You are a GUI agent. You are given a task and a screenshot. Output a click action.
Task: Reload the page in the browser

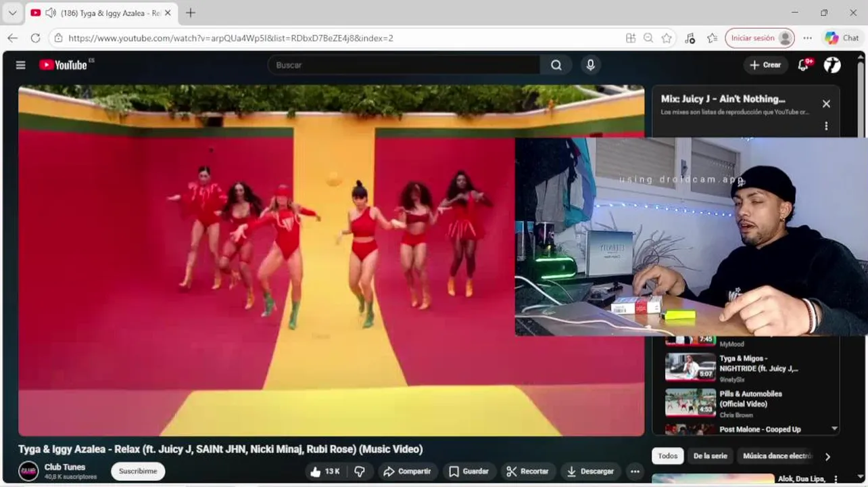point(35,38)
